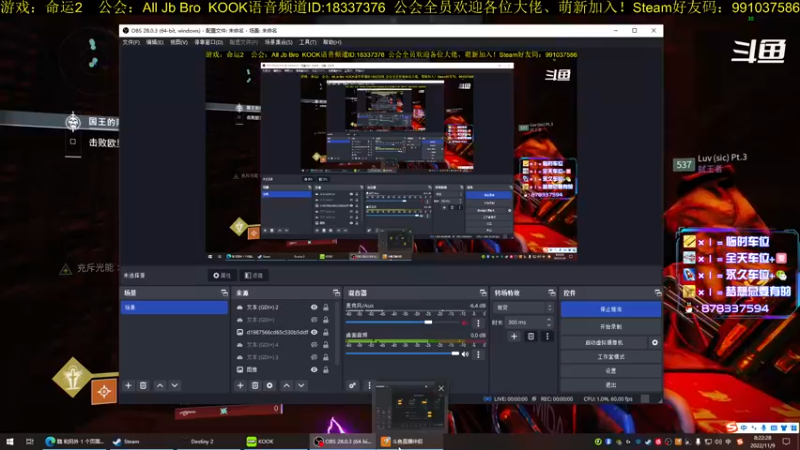Show the hidden 文本 (GDI+) source
The width and height of the screenshot is (800, 450).
coord(314,320)
